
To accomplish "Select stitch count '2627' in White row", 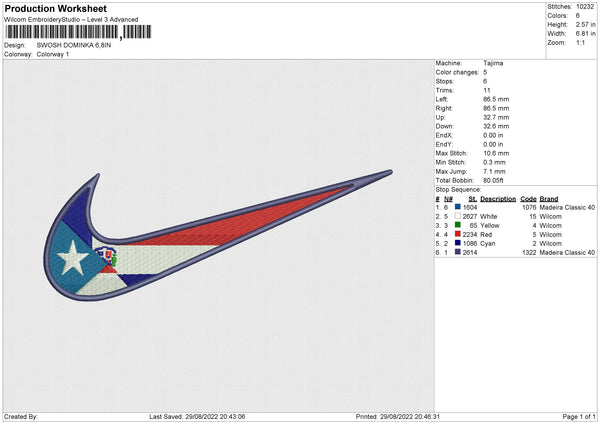I will pos(470,217).
